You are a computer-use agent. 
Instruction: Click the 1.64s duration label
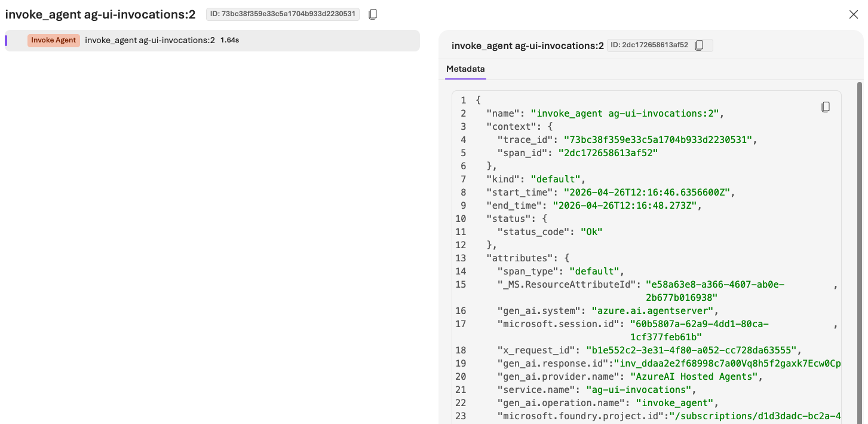pyautogui.click(x=230, y=41)
